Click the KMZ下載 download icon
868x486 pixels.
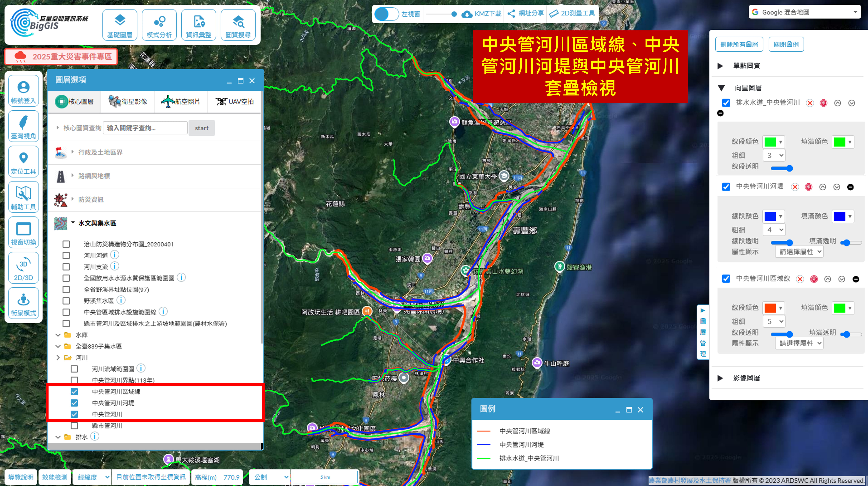(467, 14)
